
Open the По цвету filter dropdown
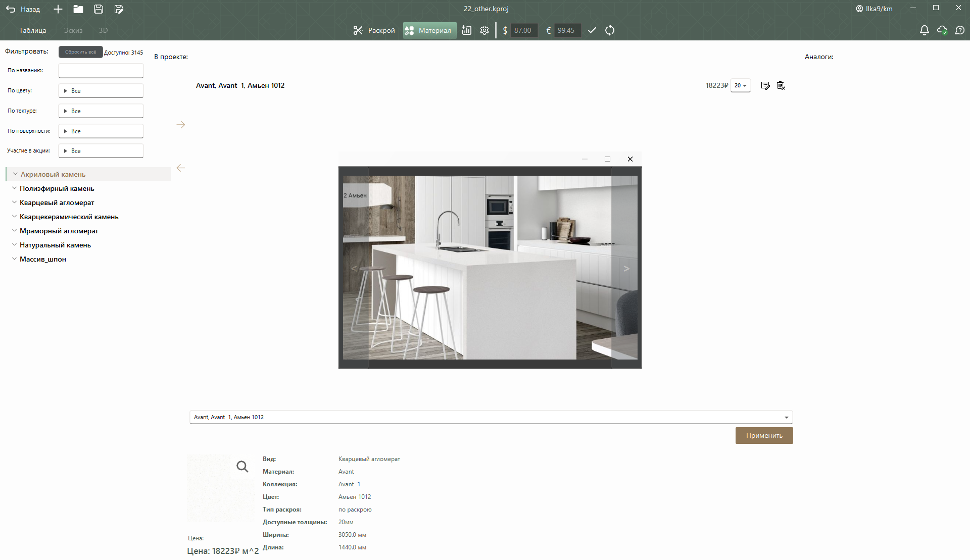tap(101, 91)
